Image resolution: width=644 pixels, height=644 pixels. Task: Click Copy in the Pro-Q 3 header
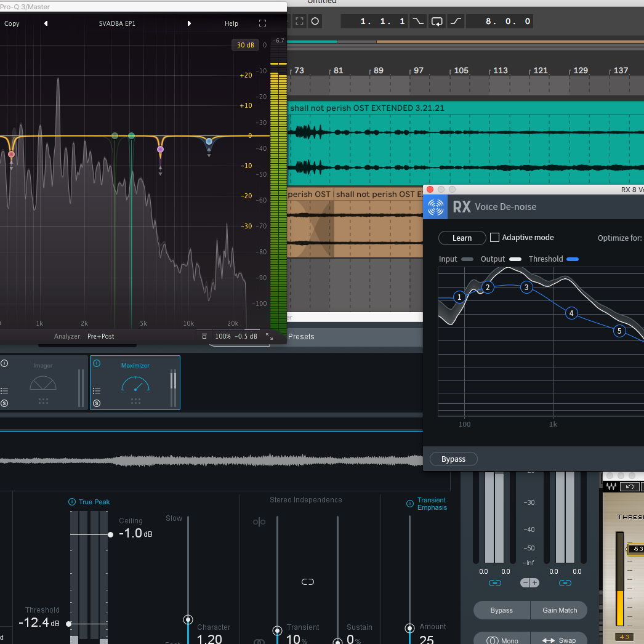click(x=12, y=23)
